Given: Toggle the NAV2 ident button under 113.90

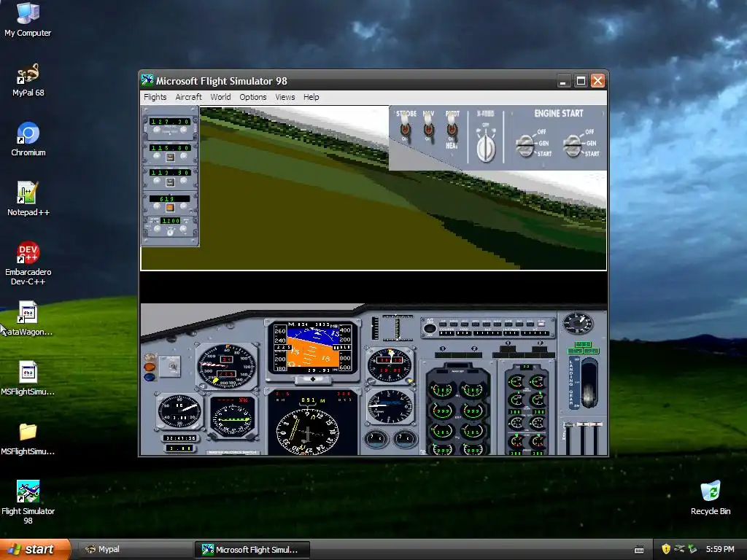Looking at the screenshot, I should tap(170, 182).
